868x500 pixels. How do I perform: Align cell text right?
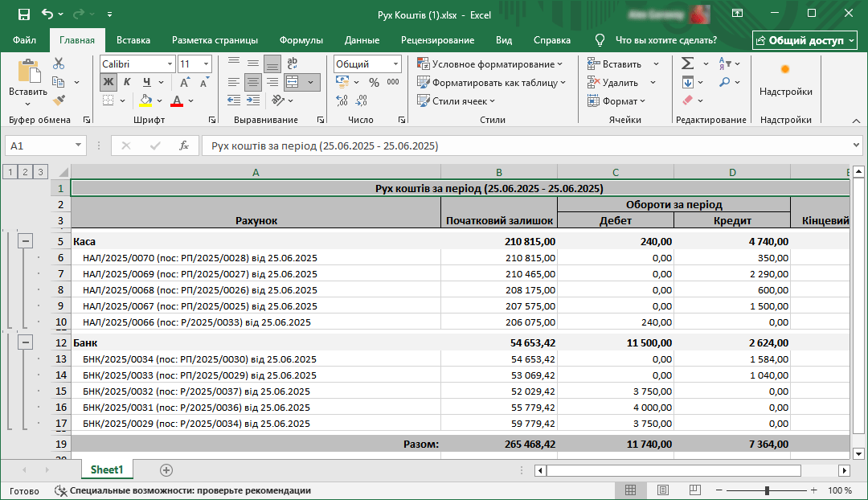272,83
